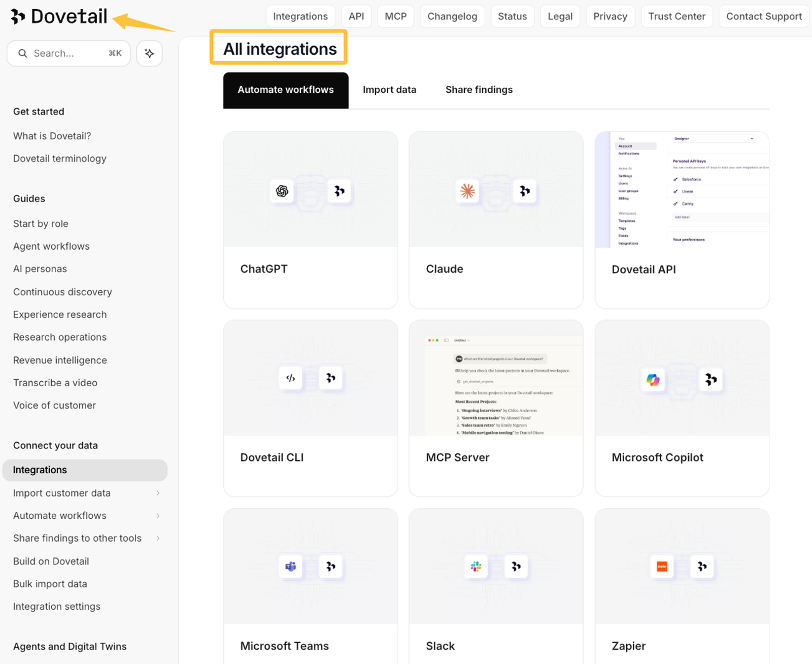
Task: Click the Slack logo icon in its card
Action: coord(476,567)
